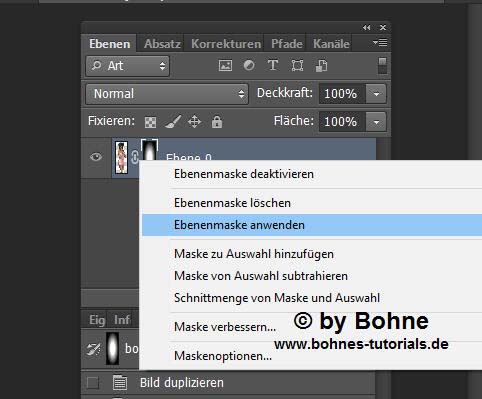Select the type layer filter icon

click(273, 65)
